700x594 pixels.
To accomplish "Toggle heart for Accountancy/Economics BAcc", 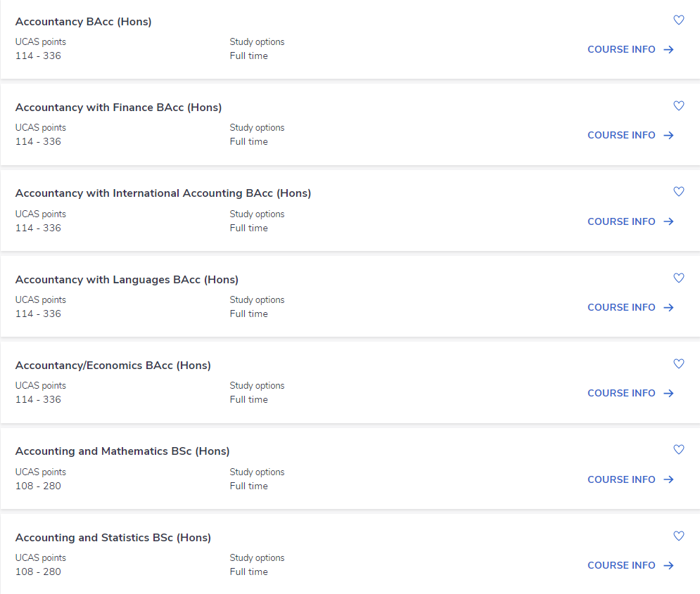I will point(679,364).
